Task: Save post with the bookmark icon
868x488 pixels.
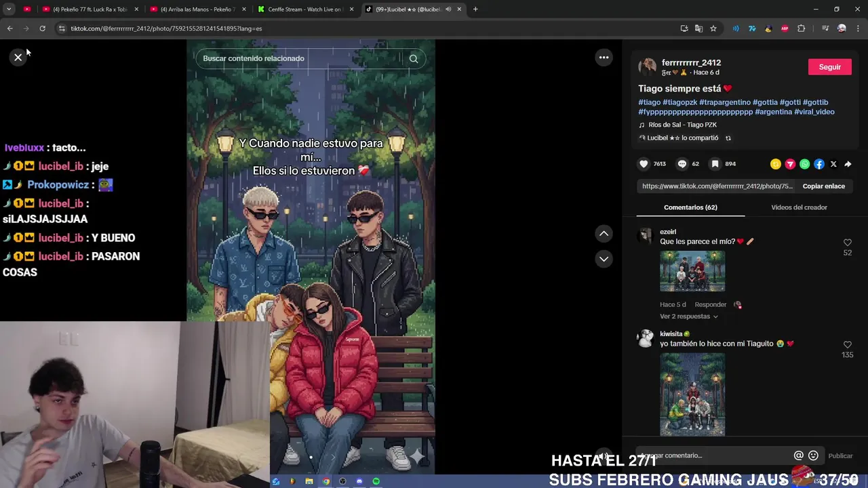Action: pos(715,164)
